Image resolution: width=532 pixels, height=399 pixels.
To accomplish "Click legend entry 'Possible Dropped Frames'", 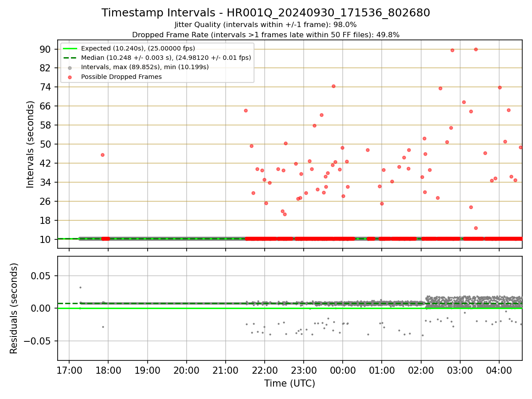I will pos(121,77).
